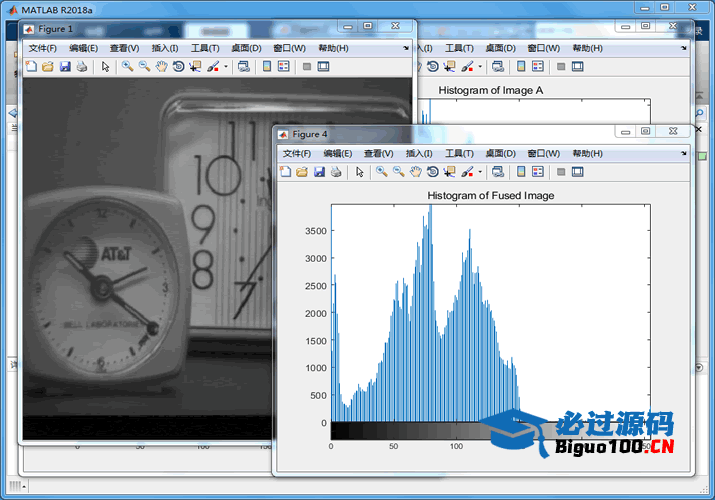This screenshot has height=500, width=715.
Task: Save Figure 1 using the floppy disk icon
Action: click(x=65, y=67)
